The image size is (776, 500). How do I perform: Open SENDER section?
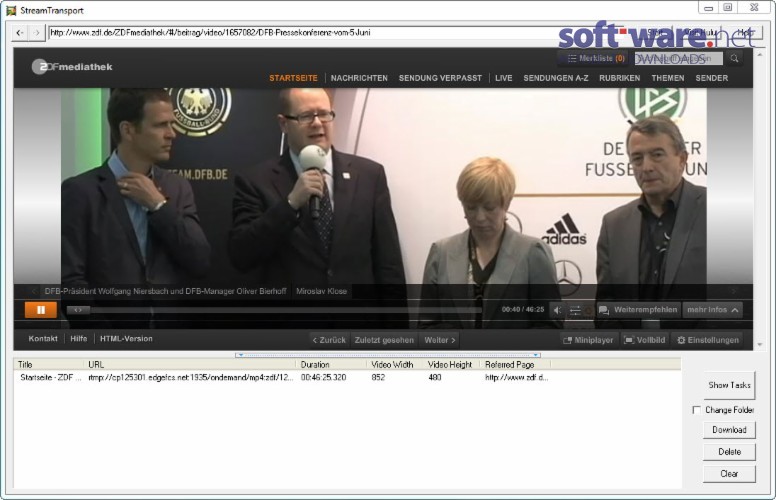point(712,78)
